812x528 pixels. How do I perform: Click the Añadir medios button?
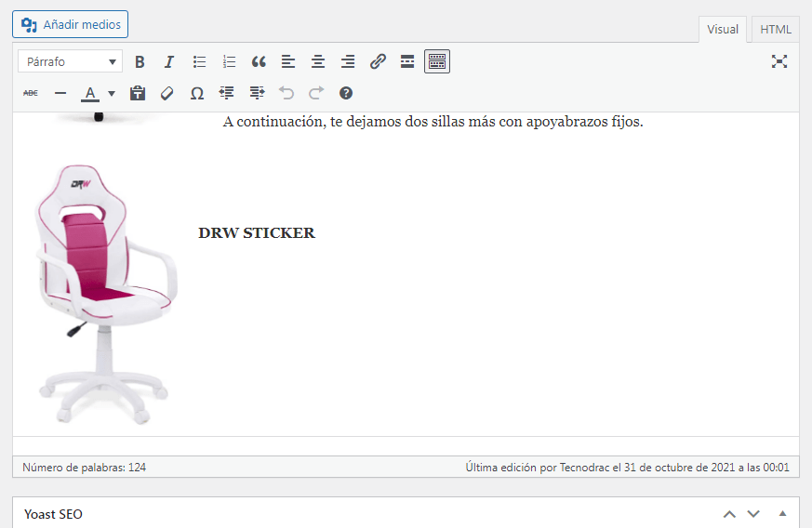coord(71,24)
